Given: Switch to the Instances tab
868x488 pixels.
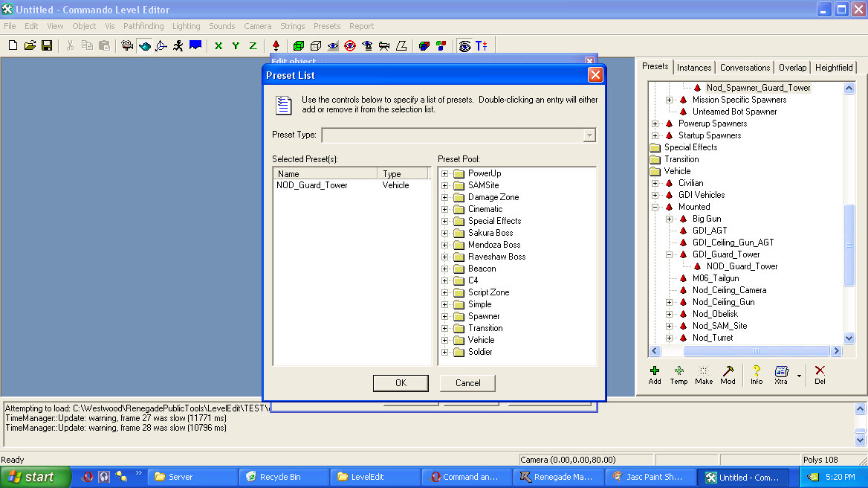Looking at the screenshot, I should coord(694,68).
